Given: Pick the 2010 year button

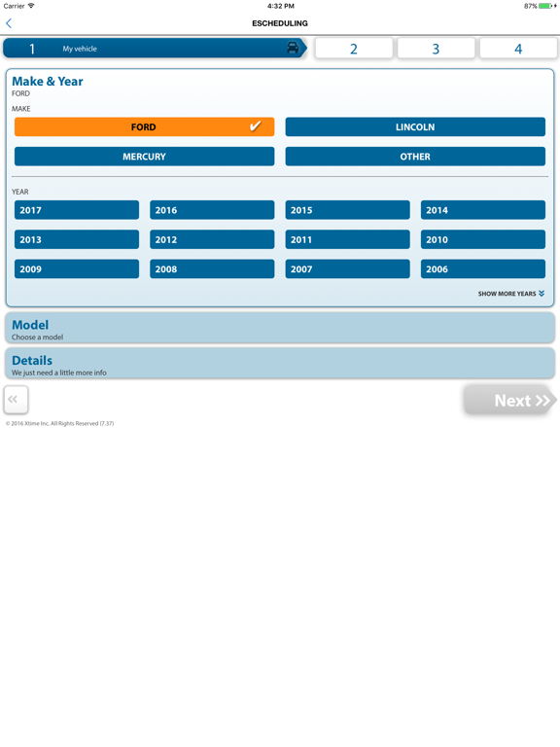Looking at the screenshot, I should pos(483,239).
